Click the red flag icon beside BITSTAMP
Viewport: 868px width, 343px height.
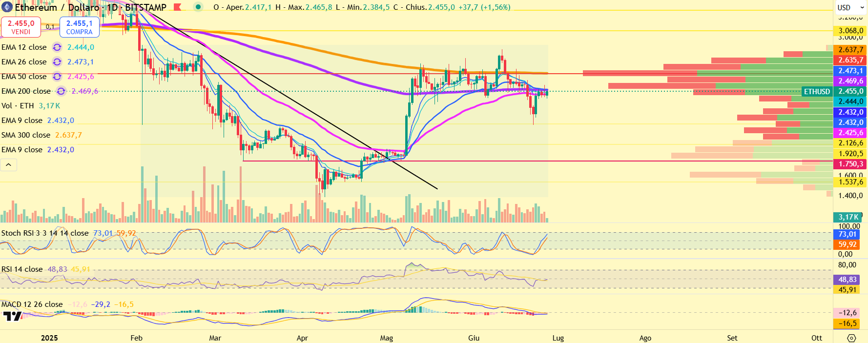(x=178, y=7)
